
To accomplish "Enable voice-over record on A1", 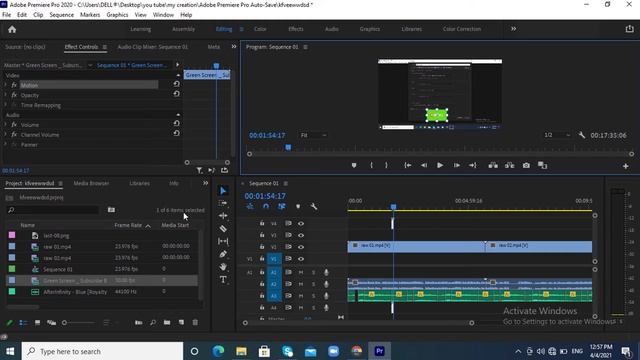I will click(326, 272).
